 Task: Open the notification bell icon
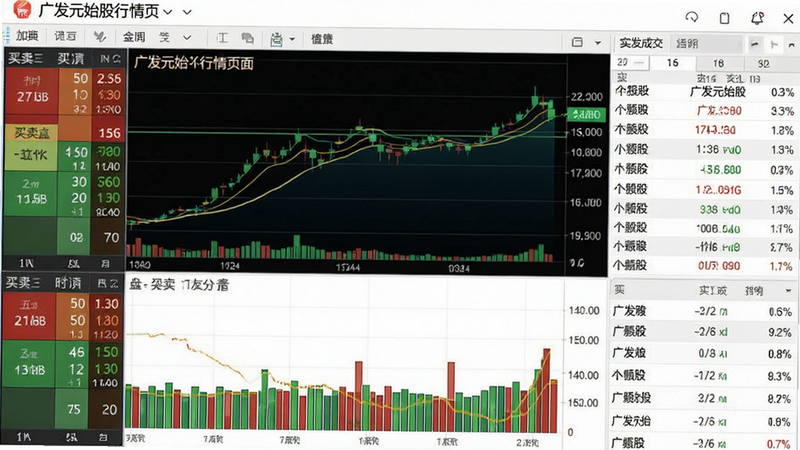pos(757,18)
